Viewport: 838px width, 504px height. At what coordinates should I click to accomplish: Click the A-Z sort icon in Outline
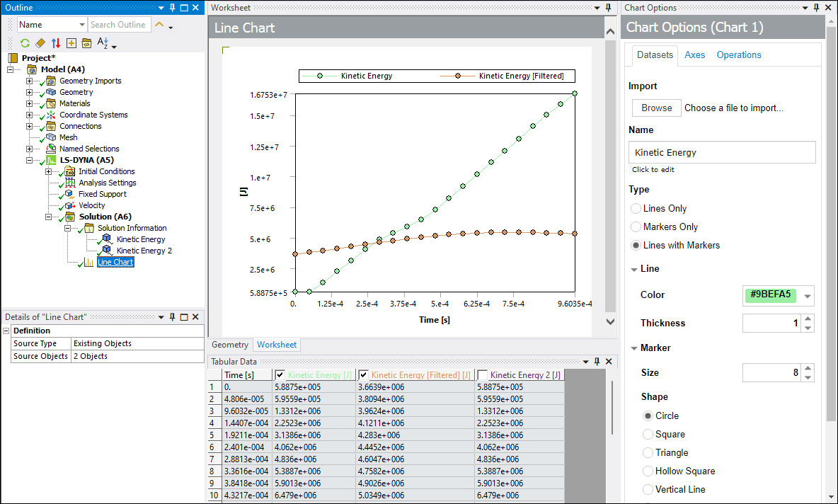[103, 43]
